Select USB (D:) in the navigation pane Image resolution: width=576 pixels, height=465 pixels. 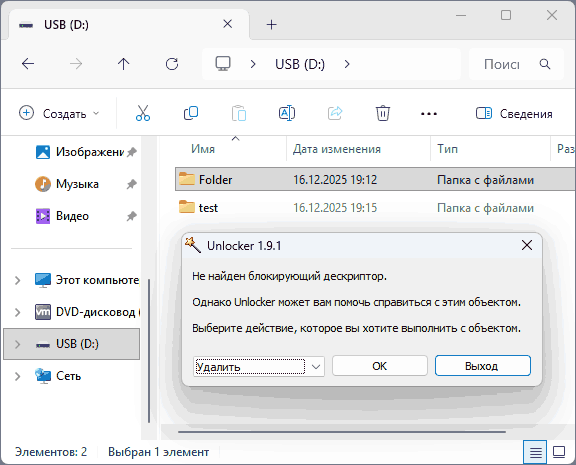coord(71,344)
